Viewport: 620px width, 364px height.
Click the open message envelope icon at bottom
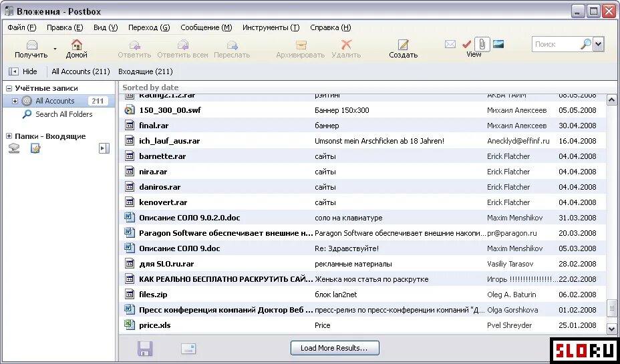click(x=188, y=349)
